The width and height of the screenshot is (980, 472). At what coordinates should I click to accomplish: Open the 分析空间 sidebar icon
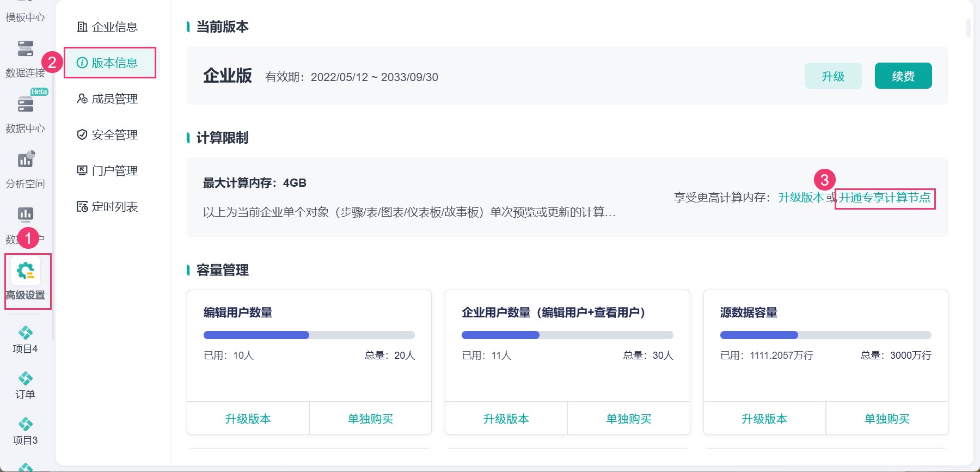(x=25, y=160)
